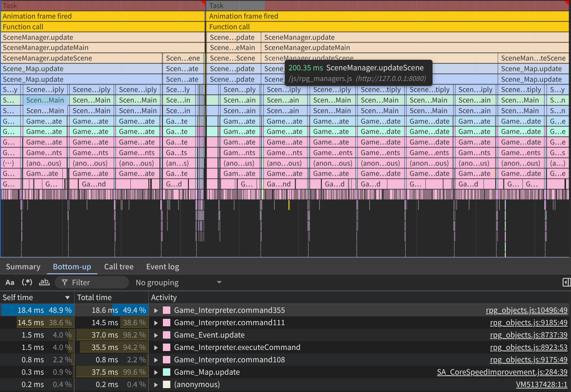Show the heaviest stack sidebar icon

pyautogui.click(x=566, y=282)
